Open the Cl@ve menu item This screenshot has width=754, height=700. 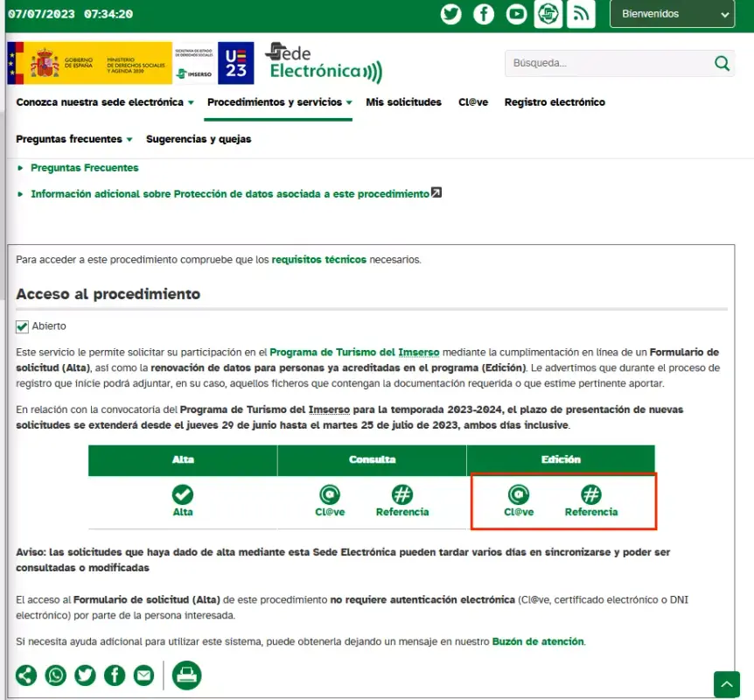(473, 102)
